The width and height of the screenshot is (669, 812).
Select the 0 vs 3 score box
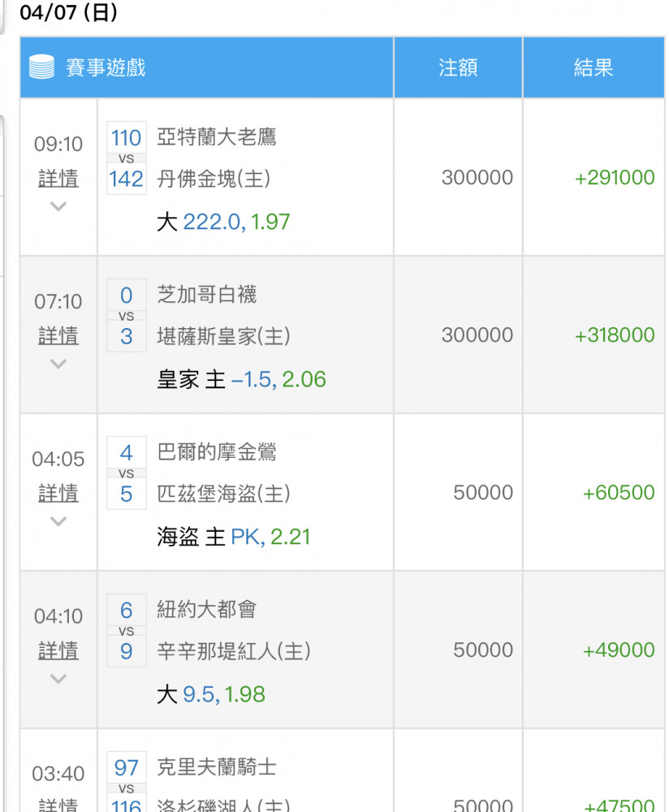click(127, 315)
